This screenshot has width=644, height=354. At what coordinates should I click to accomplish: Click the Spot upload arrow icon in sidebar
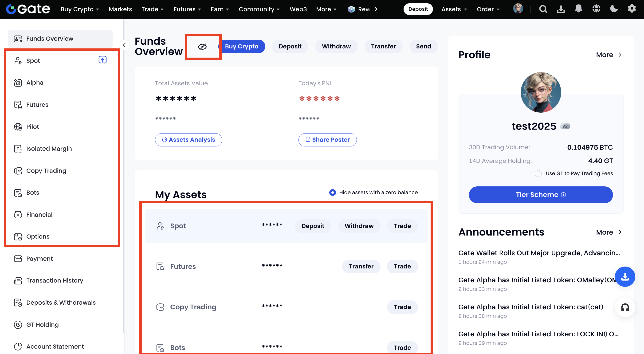coord(102,60)
